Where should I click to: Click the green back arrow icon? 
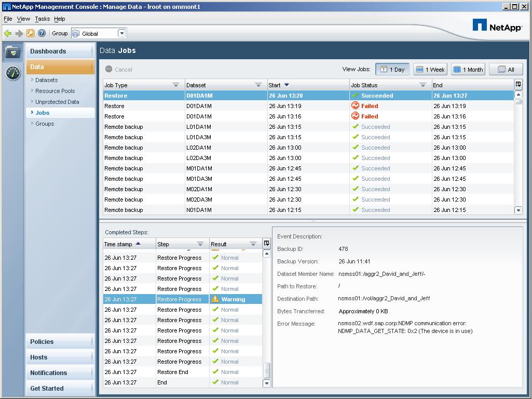tap(8, 33)
